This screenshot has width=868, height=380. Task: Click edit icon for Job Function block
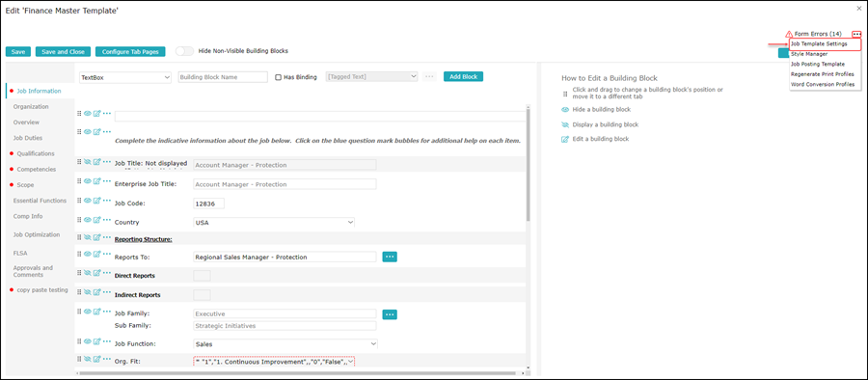96,340
